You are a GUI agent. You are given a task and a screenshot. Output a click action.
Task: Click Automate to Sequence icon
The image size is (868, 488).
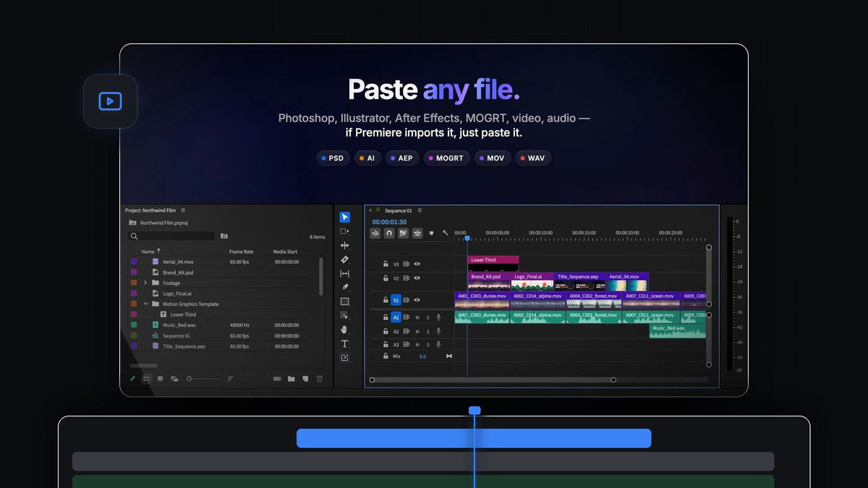pos(277,379)
